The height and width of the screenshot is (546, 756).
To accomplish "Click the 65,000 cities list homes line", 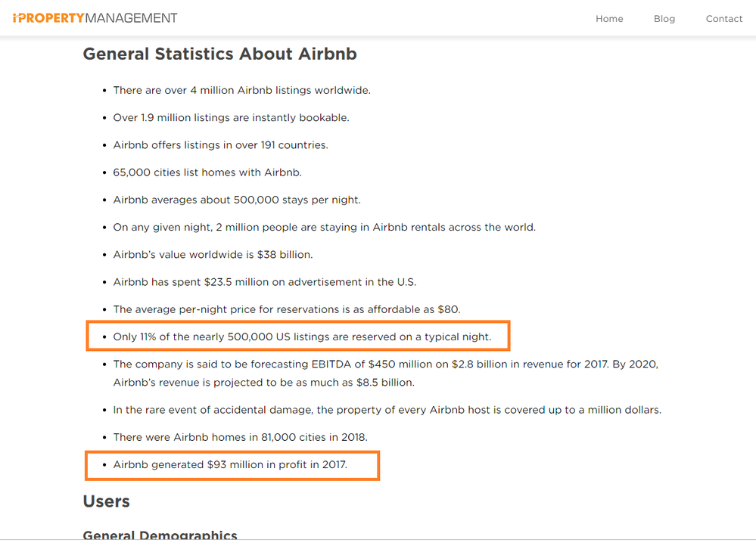I will [x=207, y=172].
